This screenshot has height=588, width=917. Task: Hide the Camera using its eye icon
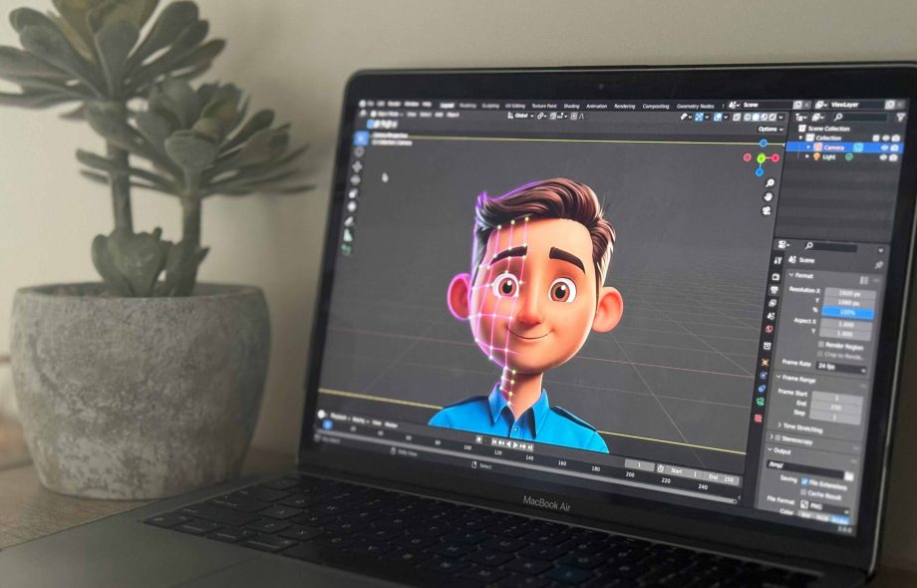884,147
